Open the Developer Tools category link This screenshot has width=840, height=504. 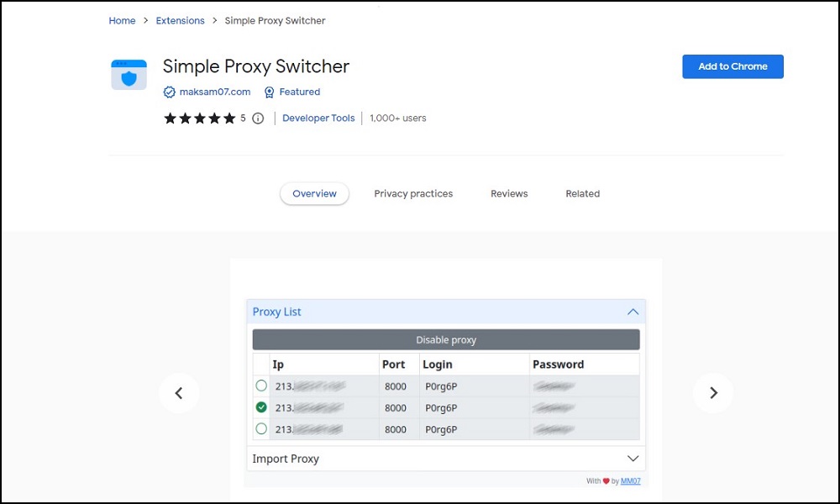pyautogui.click(x=318, y=118)
